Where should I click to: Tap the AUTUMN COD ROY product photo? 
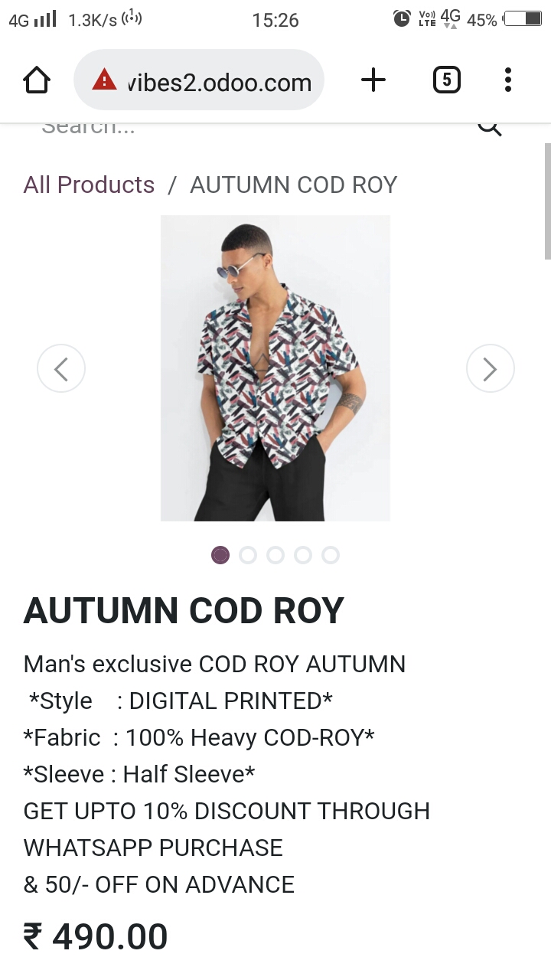pos(275,368)
